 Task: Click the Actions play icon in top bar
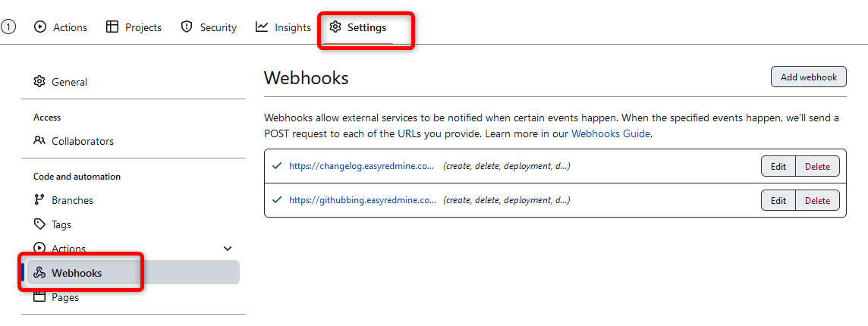pos(40,27)
